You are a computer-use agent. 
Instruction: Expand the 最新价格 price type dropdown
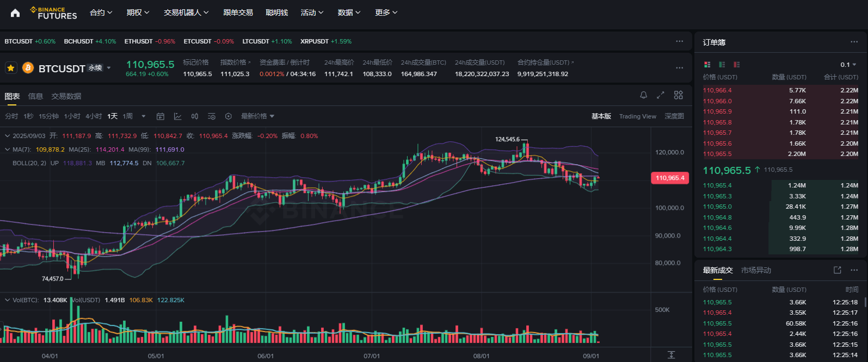tap(257, 116)
